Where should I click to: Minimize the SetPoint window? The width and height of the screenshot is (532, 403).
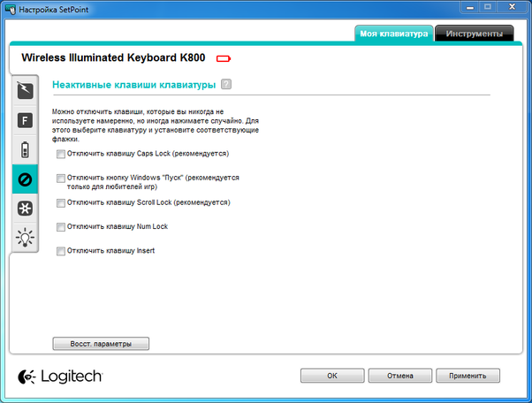click(x=470, y=7)
